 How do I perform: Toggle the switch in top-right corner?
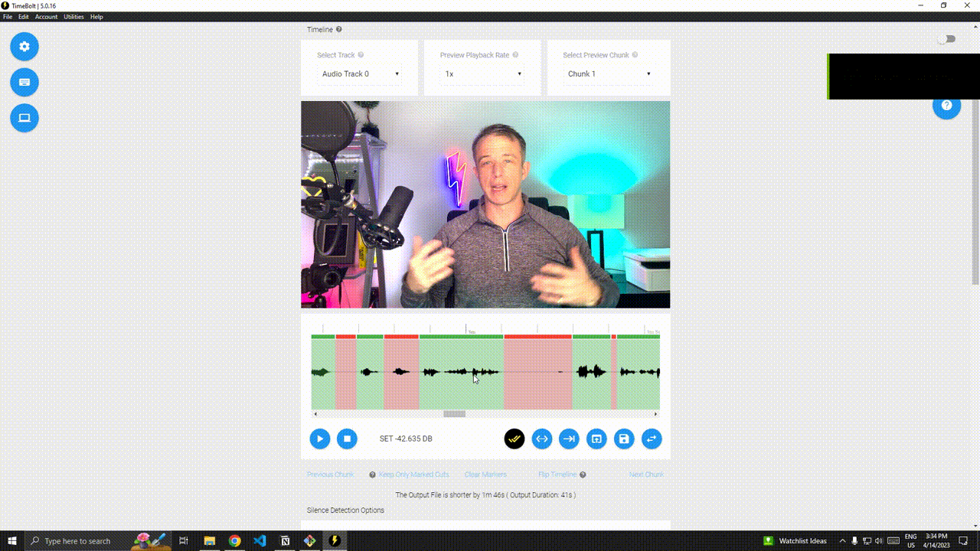point(947,39)
